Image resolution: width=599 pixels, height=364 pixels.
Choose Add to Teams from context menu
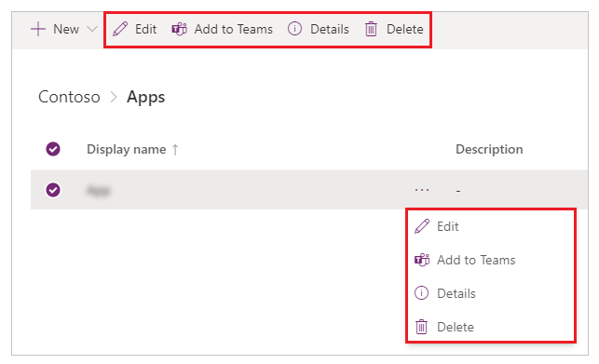point(476,260)
